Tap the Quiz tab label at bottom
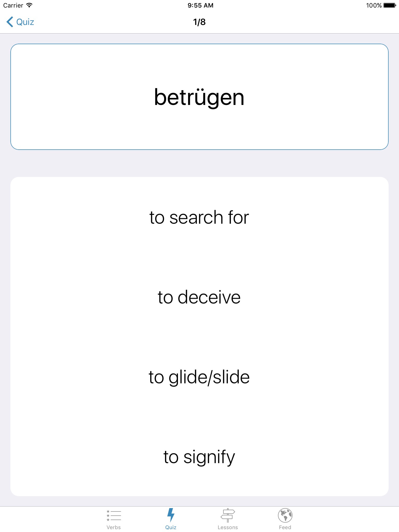Image resolution: width=399 pixels, height=532 pixels. pos(171,527)
